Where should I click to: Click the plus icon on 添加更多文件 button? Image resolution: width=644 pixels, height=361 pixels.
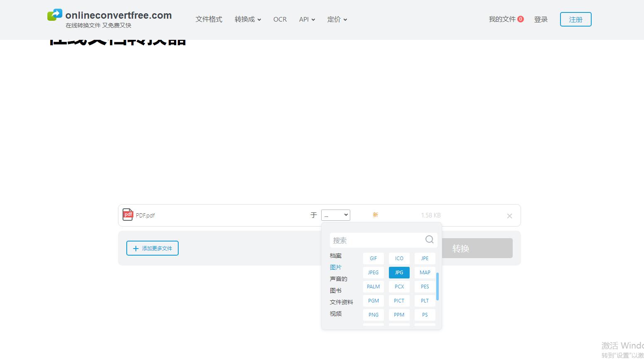point(135,248)
